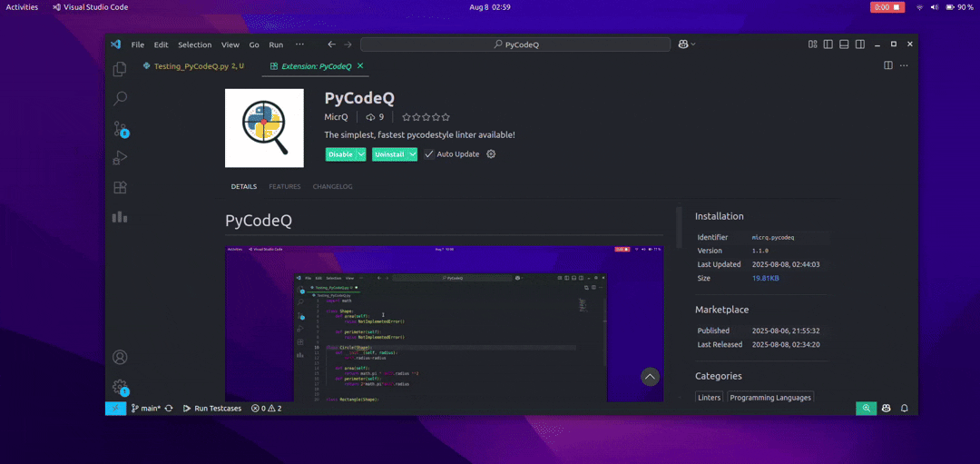Go forward using the right arrow
980x464 pixels.
click(348, 44)
